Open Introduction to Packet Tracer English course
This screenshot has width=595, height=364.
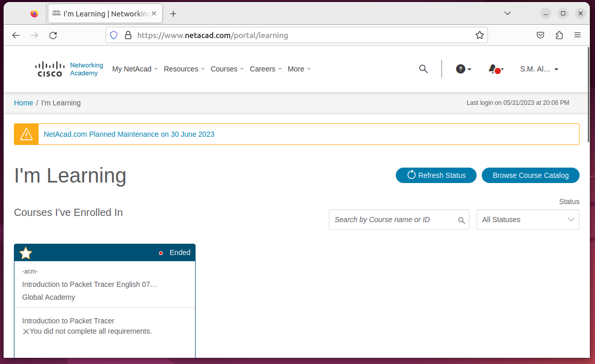click(90, 284)
